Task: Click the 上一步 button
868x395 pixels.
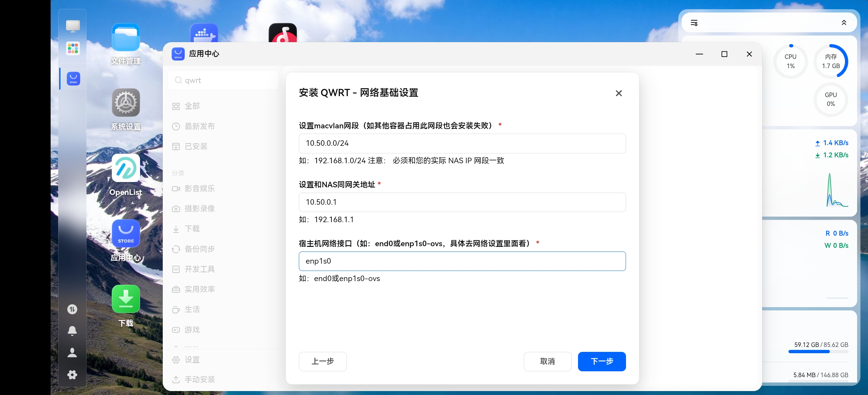Action: (323, 362)
